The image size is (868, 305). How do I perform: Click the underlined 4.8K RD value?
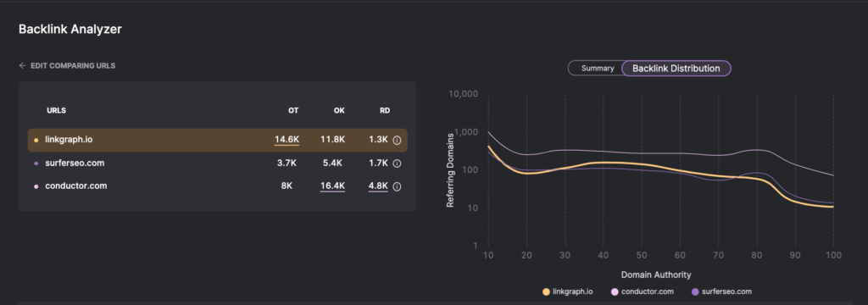pos(378,186)
